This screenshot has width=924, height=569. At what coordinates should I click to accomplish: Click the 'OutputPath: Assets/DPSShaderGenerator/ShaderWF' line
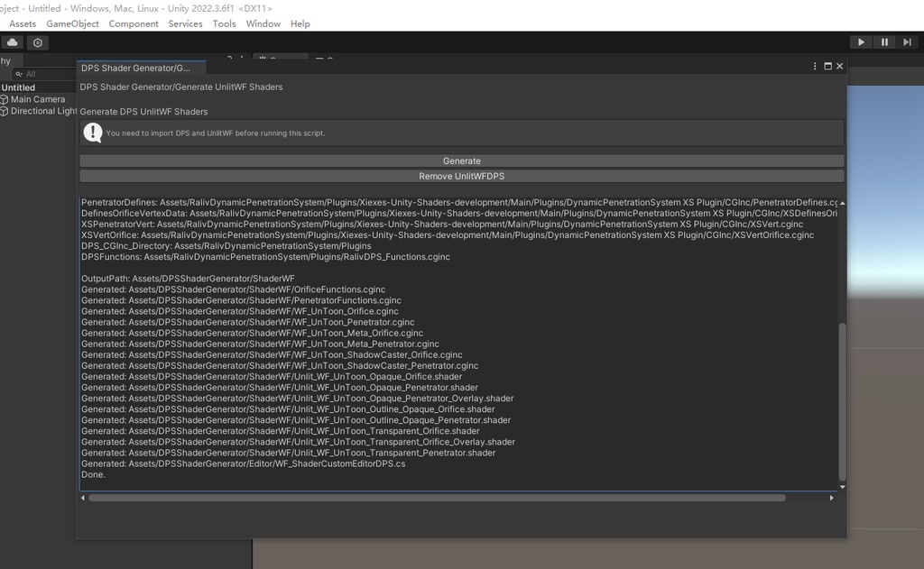point(188,279)
